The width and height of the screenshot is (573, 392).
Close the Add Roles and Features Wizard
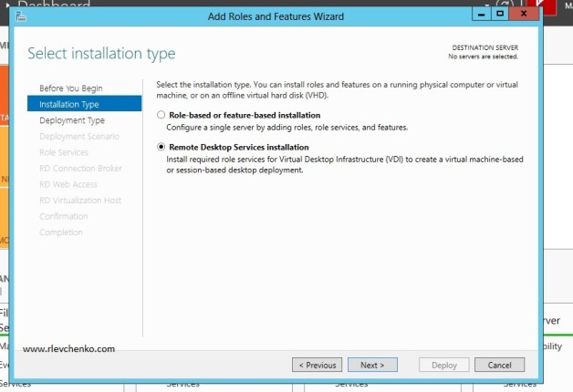[523, 14]
